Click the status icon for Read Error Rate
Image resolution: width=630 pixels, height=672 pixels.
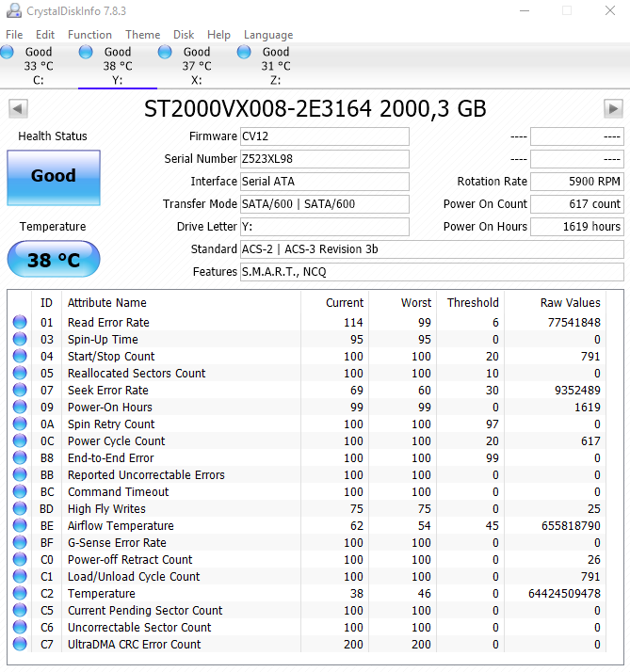tap(20, 322)
